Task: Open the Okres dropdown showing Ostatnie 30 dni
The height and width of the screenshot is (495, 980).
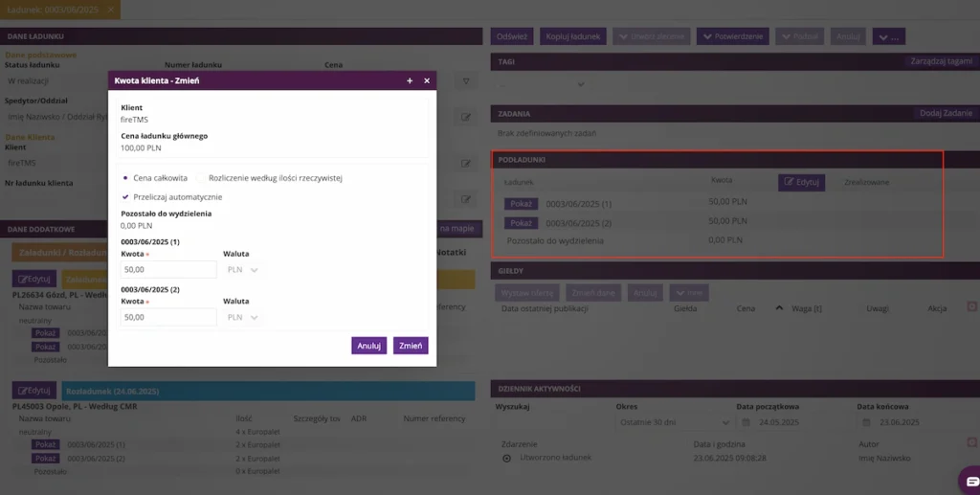Action: (x=674, y=422)
